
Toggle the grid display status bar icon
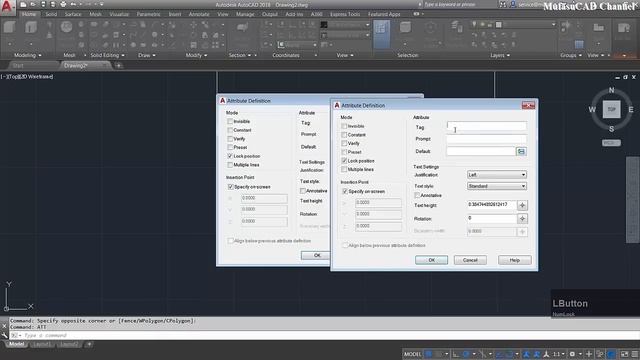(429, 354)
